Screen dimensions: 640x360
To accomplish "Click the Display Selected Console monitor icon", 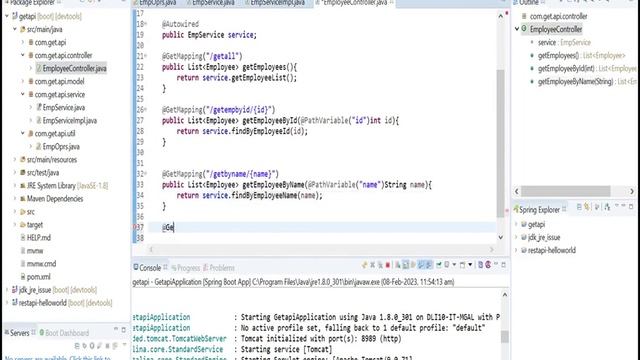I will [447, 264].
